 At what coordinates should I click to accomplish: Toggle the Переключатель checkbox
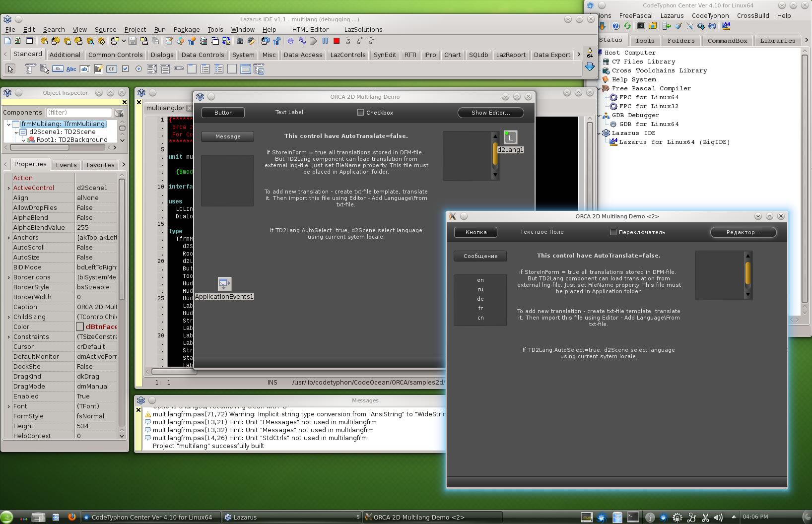point(613,232)
